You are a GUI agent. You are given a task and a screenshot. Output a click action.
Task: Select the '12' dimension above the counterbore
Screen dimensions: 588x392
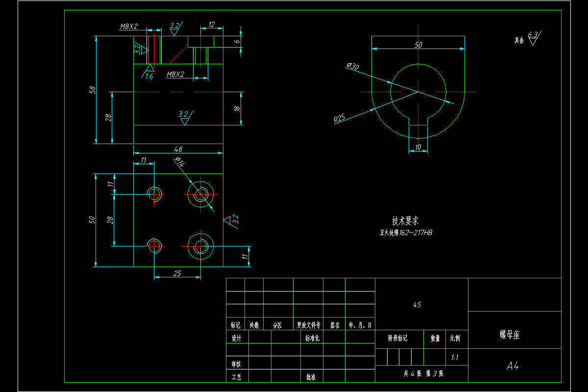coord(212,24)
